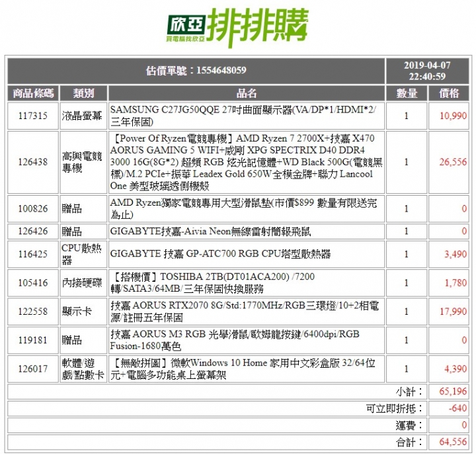This screenshot has width=476, height=455.
Task: Click the 商品條碼 column header
Action: coord(33,93)
